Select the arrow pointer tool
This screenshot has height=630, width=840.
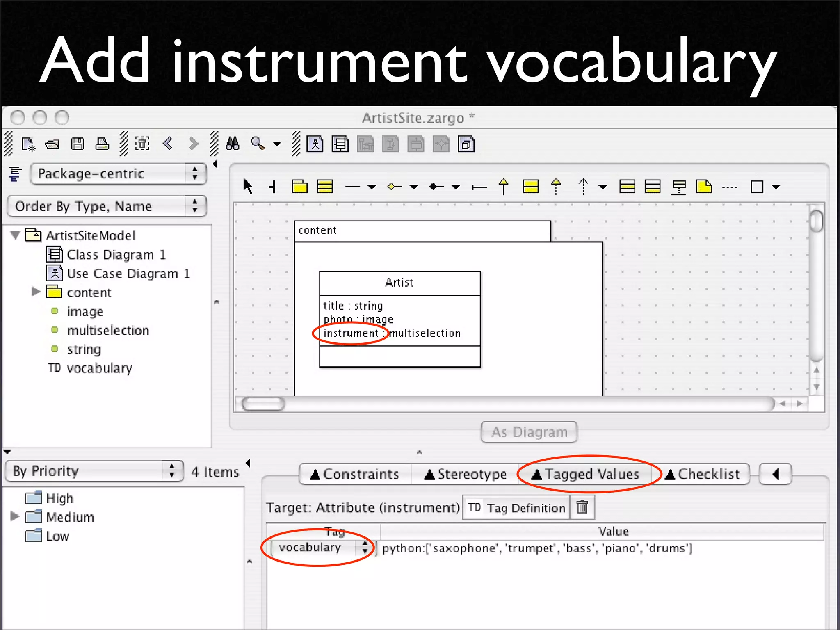point(248,187)
